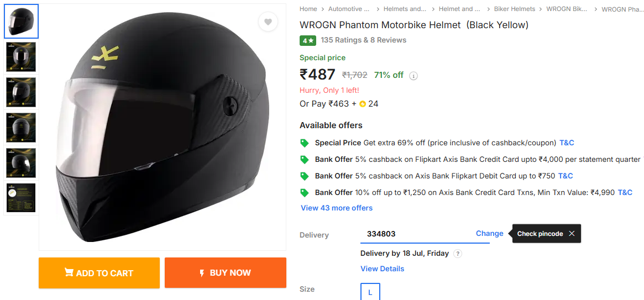Viewport: 644px width, 300px height.
Task: Select size L option
Action: [370, 292]
